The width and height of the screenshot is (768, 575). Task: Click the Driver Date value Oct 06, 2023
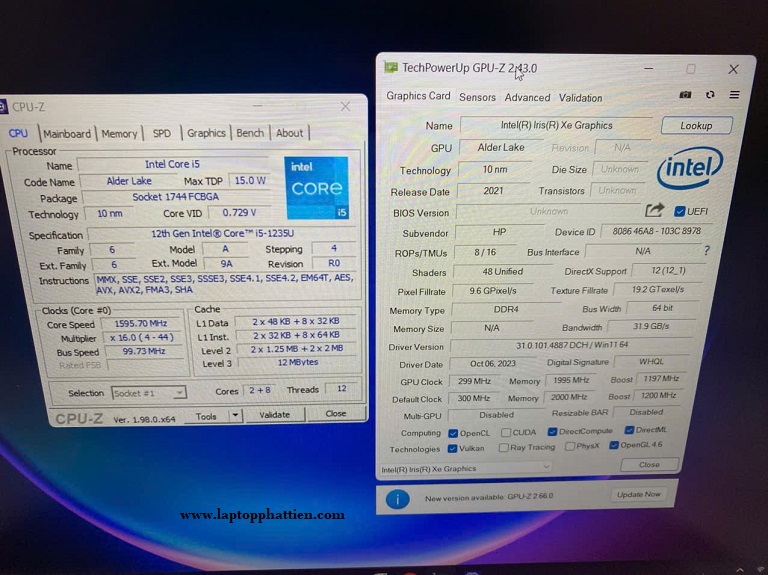tap(493, 363)
